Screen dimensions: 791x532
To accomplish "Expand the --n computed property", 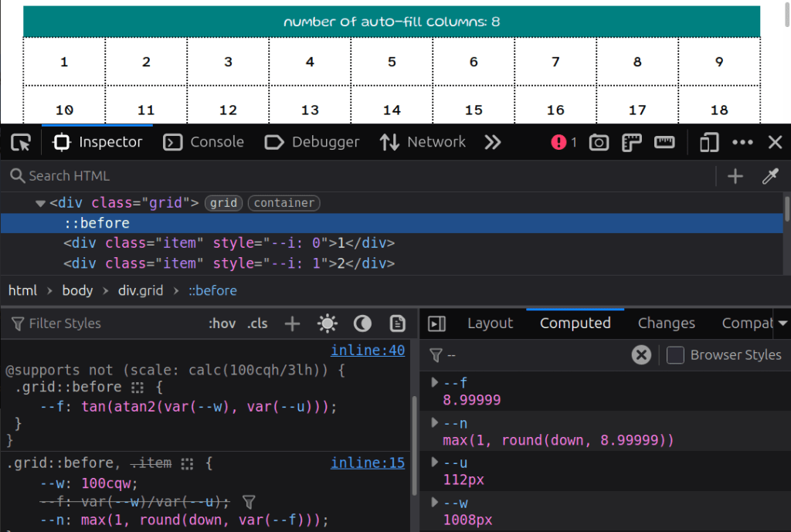I will [x=434, y=422].
